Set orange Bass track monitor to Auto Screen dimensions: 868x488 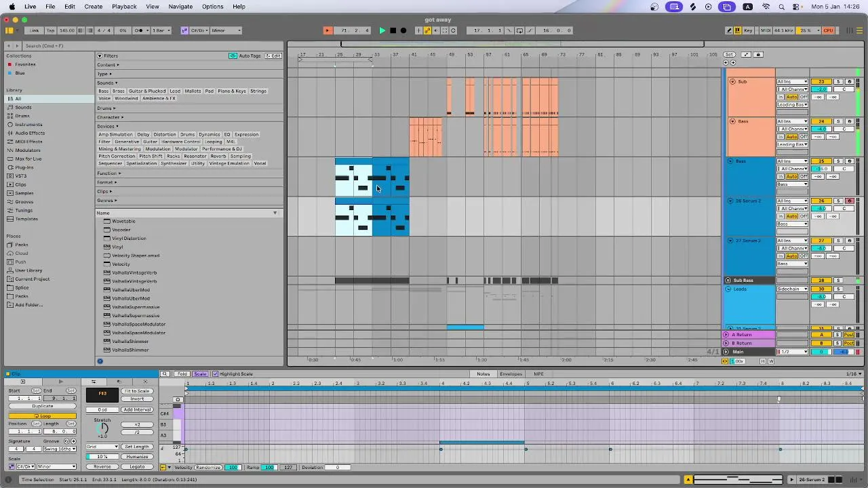791,137
